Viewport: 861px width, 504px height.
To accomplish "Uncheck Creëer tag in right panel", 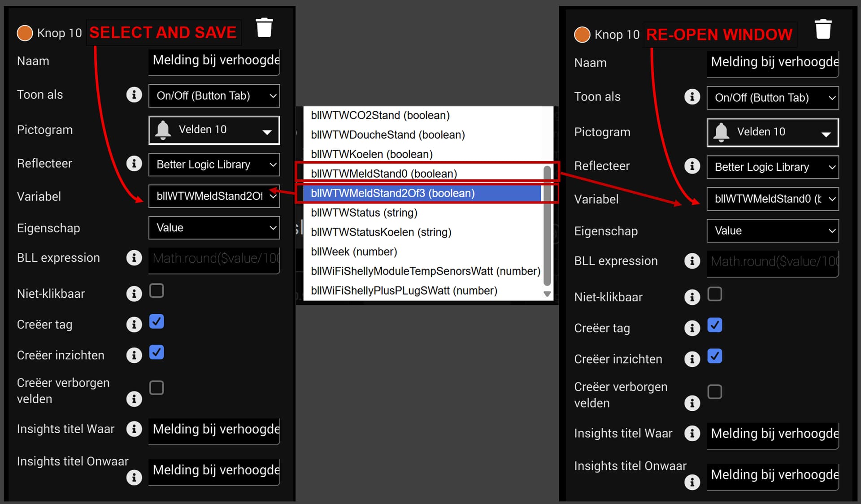I will pyautogui.click(x=714, y=325).
